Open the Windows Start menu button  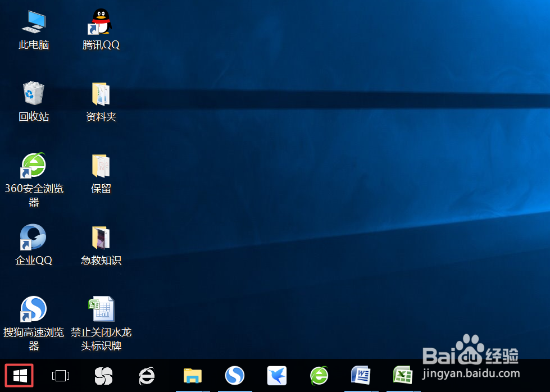coord(20,376)
